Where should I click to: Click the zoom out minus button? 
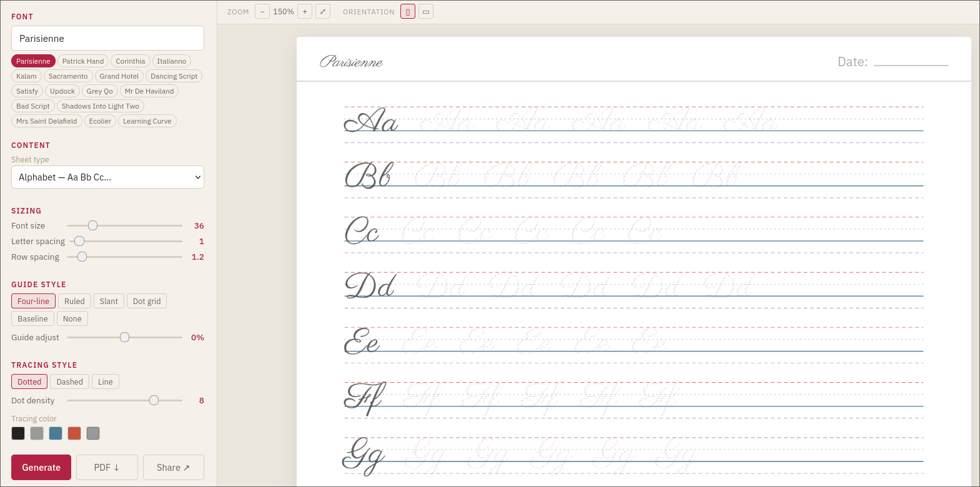tap(262, 12)
